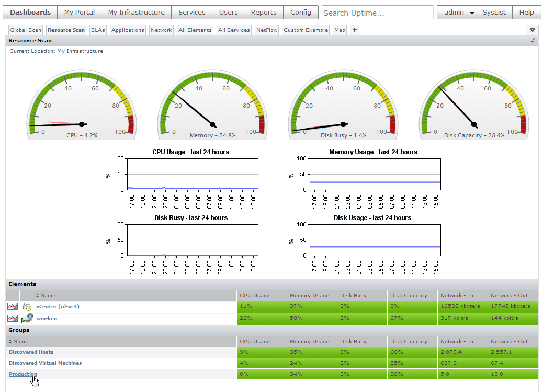
Task: Open the dashboard settings gear icon
Action: click(532, 30)
